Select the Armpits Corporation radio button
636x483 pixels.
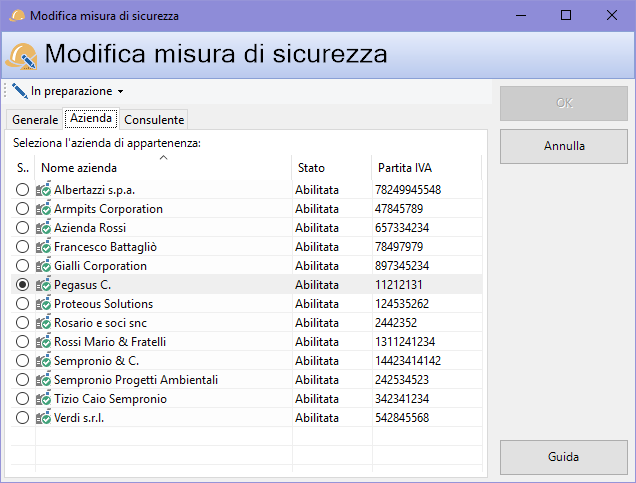coord(22,208)
